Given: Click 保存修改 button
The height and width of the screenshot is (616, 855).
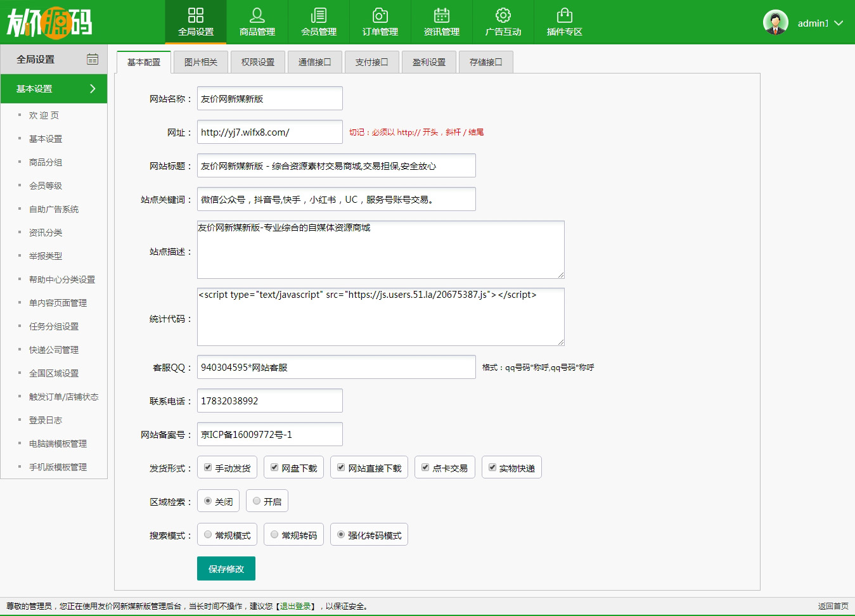Looking at the screenshot, I should point(226,568).
